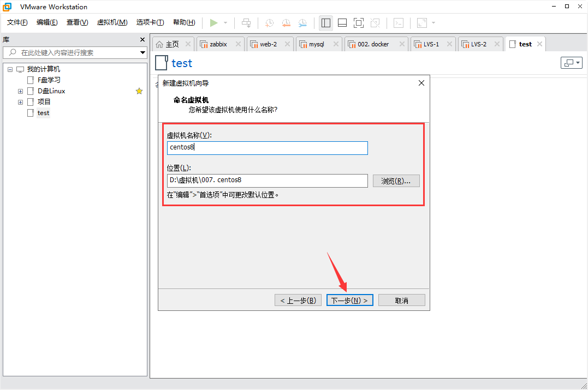
Task: Click the Revert to Snapshot icon
Action: click(286, 23)
